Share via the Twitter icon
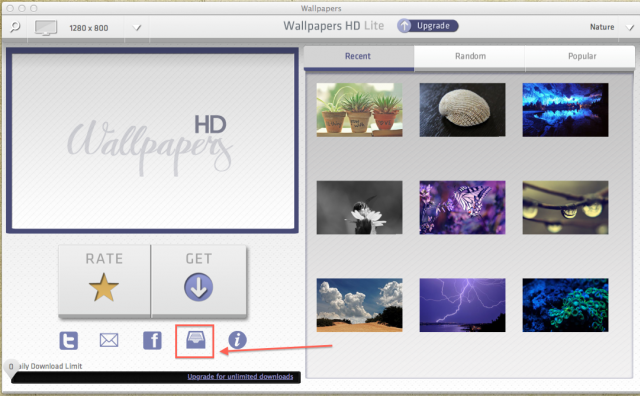 tap(69, 340)
